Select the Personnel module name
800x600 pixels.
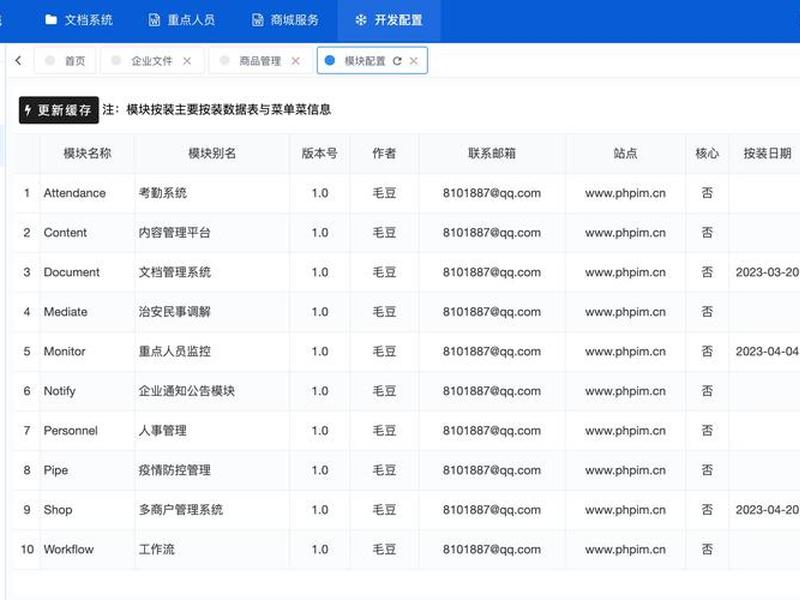70,431
